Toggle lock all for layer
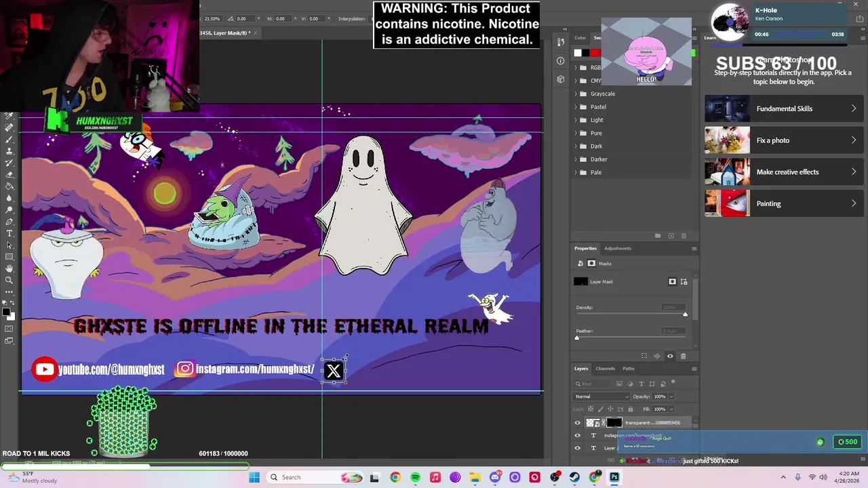 coord(631,409)
